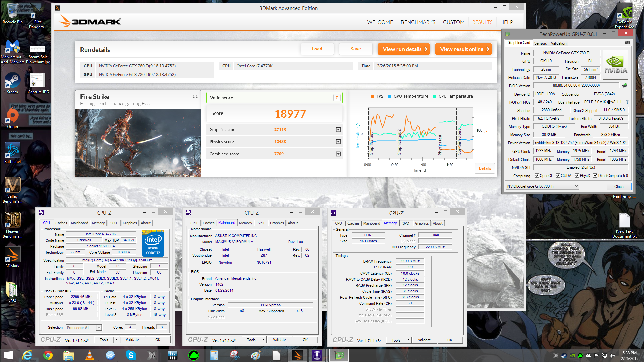This screenshot has width=644, height=362.
Task: Click Save button in Run details
Action: point(356,49)
